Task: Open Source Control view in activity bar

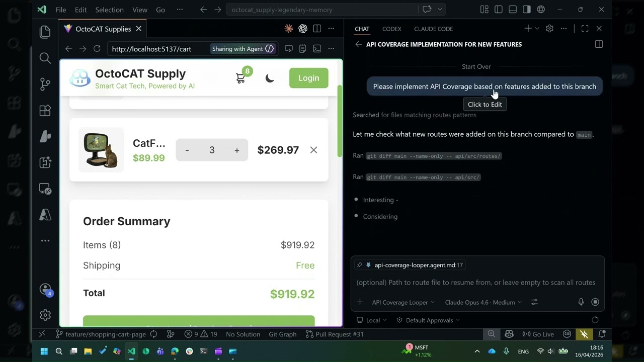Action: [x=45, y=84]
